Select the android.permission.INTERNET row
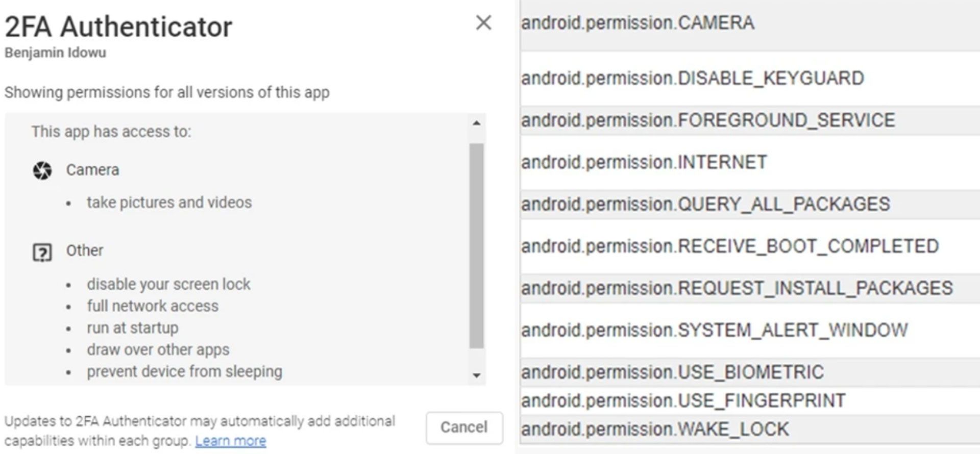 pyautogui.click(x=750, y=162)
